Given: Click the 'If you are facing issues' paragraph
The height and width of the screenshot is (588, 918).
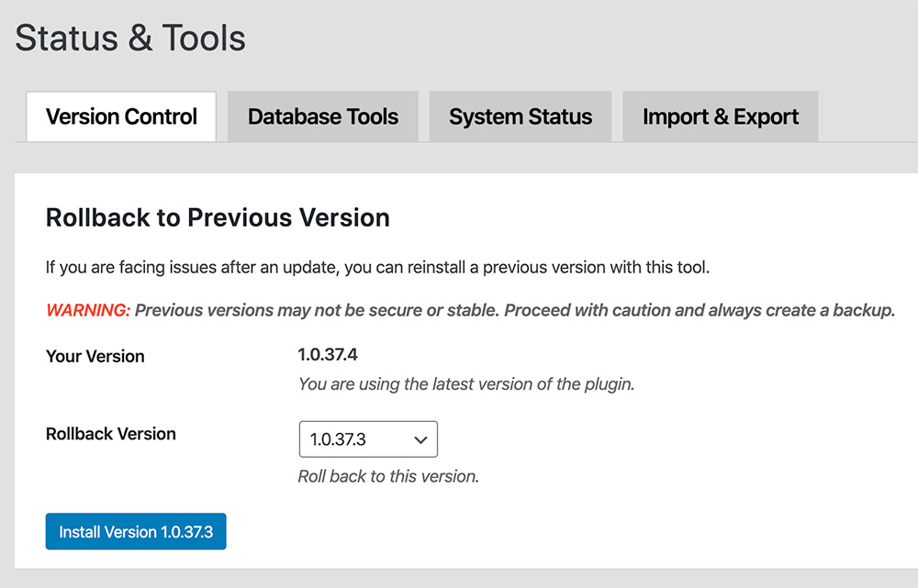Looking at the screenshot, I should tap(377, 268).
